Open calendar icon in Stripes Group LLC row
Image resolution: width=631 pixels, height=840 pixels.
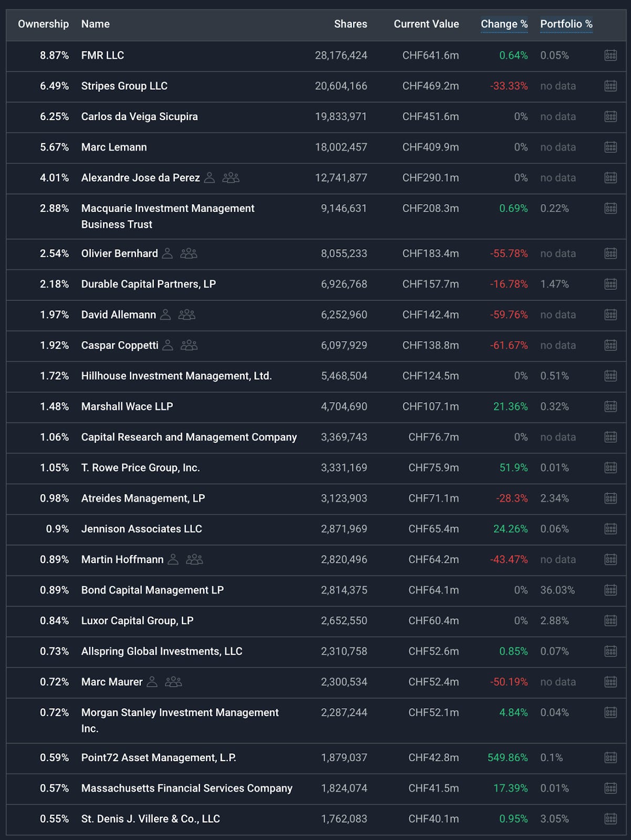[x=611, y=86]
